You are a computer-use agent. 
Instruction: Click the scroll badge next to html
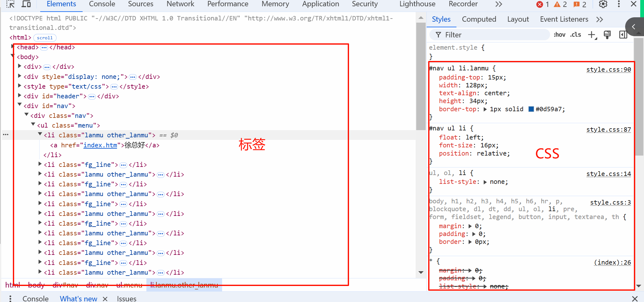(x=45, y=38)
